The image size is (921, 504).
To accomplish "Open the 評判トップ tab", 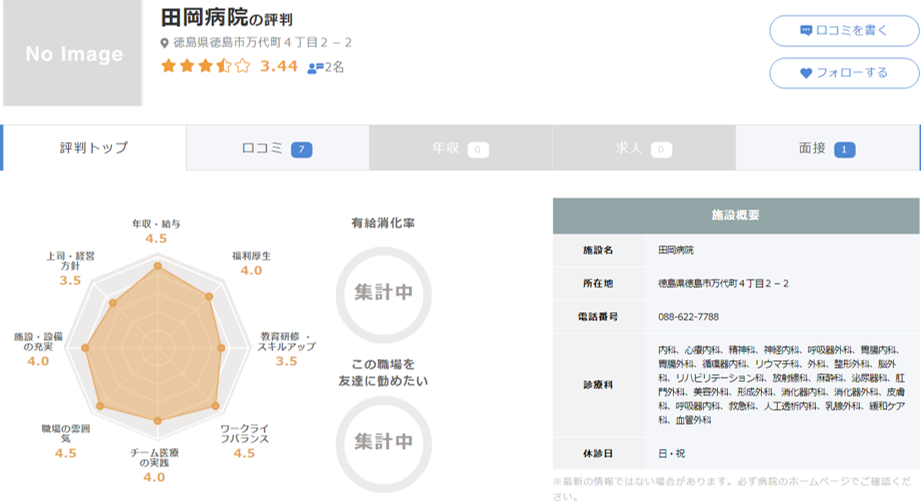I will point(94,148).
